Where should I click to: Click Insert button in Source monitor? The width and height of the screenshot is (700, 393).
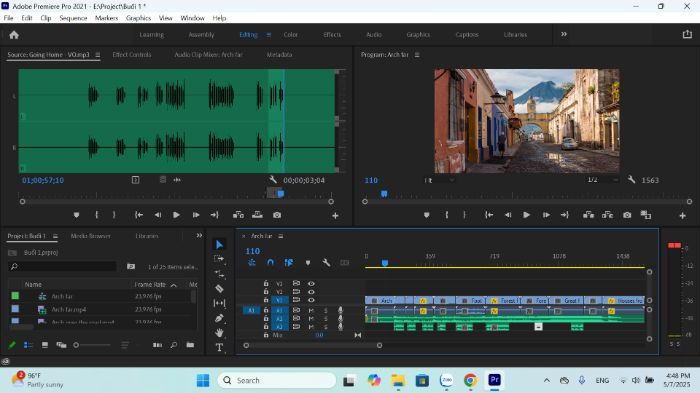pyautogui.click(x=238, y=215)
